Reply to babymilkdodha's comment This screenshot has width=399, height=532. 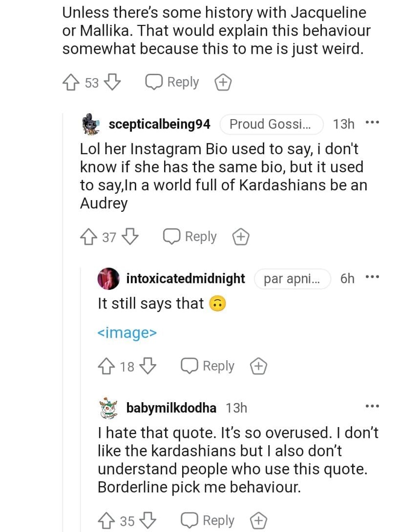208,521
